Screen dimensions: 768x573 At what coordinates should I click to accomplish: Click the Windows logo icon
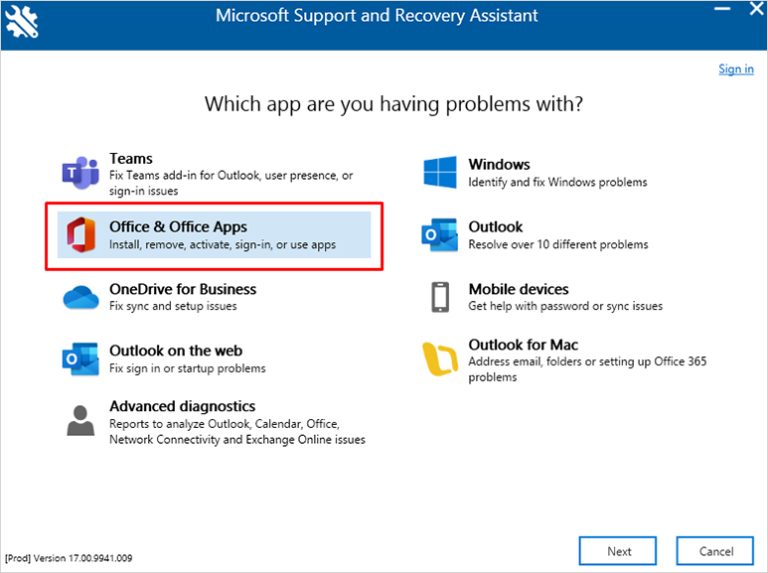coord(440,172)
